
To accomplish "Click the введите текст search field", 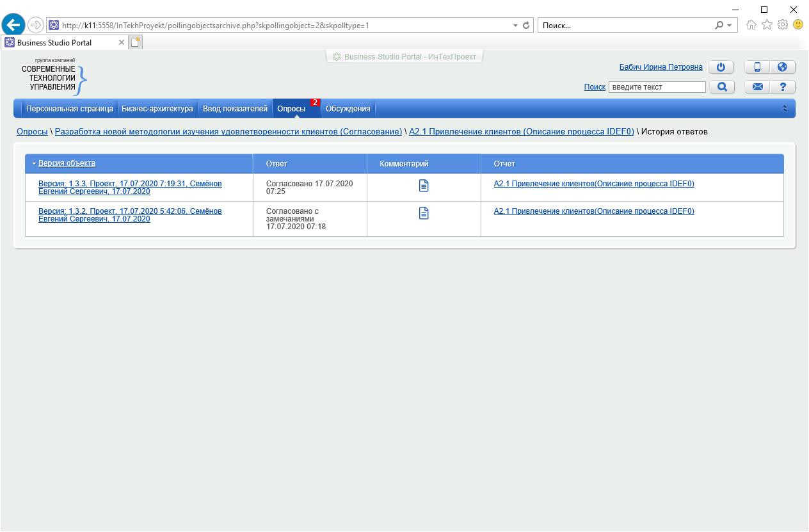I will click(657, 87).
